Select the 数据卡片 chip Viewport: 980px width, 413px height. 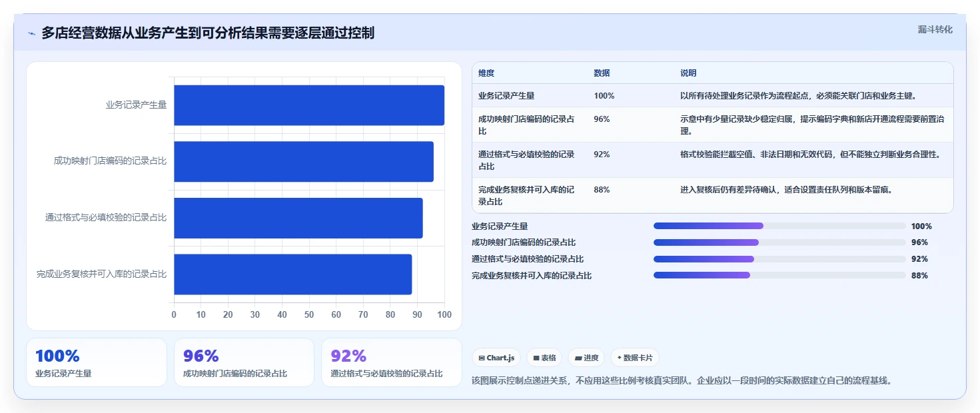635,358
